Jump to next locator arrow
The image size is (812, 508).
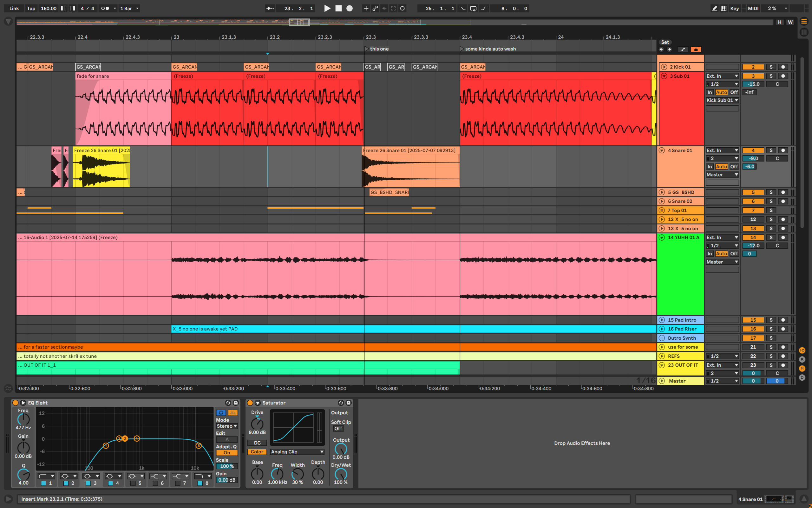point(669,50)
